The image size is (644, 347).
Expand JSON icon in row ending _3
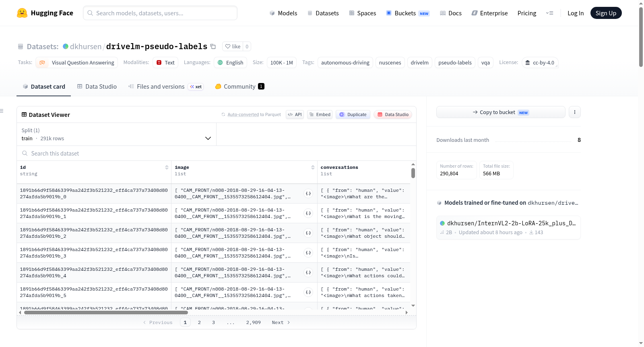(x=308, y=253)
